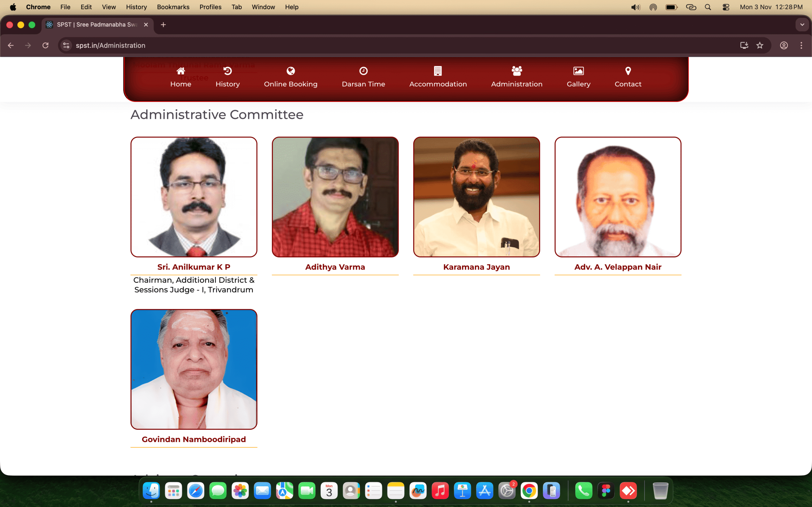This screenshot has height=507, width=812.
Task: Click the Sri. Anilkumar K P name
Action: [x=193, y=267]
